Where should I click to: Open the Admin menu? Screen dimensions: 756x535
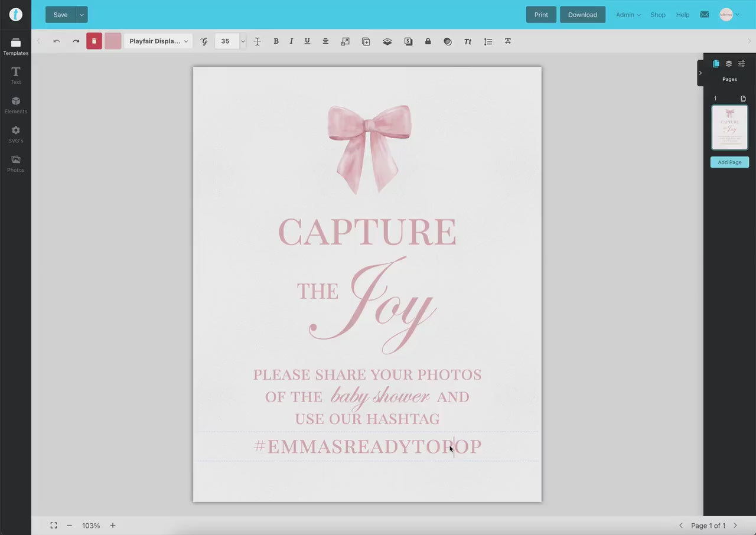pos(628,15)
